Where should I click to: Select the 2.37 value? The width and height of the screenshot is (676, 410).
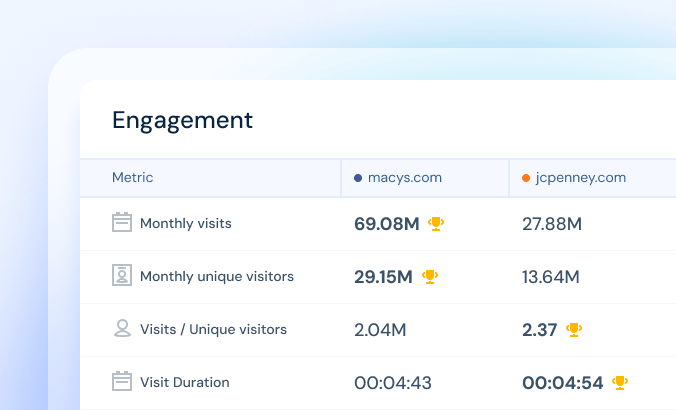click(539, 330)
